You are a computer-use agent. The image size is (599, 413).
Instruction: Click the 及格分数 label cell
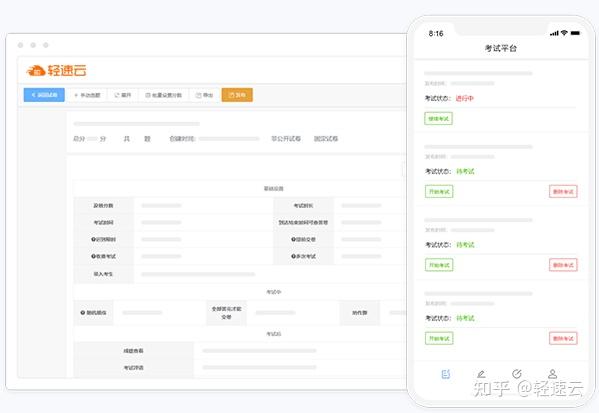[x=104, y=206]
